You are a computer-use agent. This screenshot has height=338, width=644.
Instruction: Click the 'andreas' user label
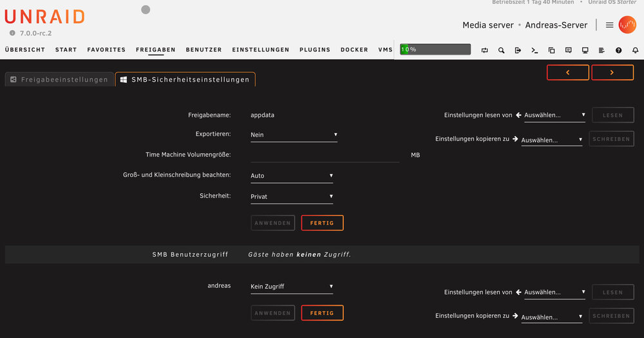[x=219, y=285]
